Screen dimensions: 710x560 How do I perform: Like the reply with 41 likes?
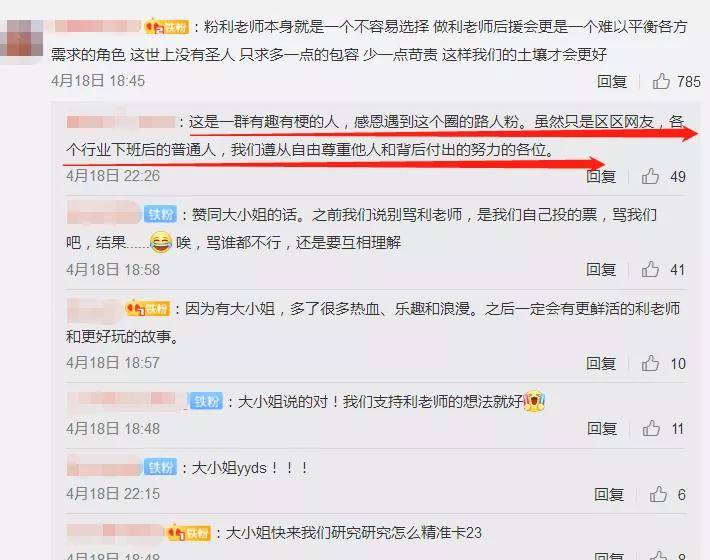tap(650, 269)
